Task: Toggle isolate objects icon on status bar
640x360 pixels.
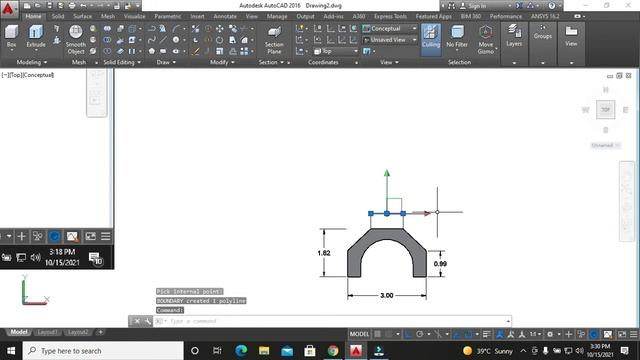Action: pyautogui.click(x=581, y=334)
